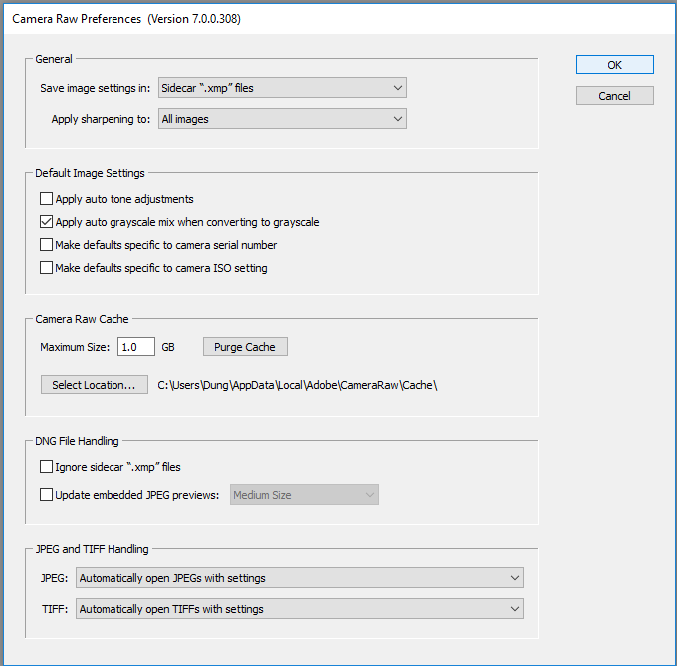Click the Default Image Settings section heading
The height and width of the screenshot is (666, 677).
(90, 173)
